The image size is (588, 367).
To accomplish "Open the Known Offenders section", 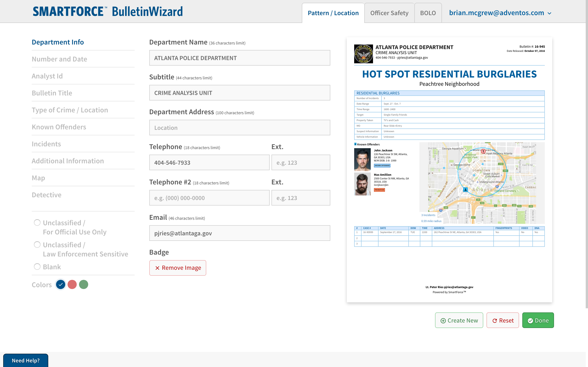I will coord(59,127).
